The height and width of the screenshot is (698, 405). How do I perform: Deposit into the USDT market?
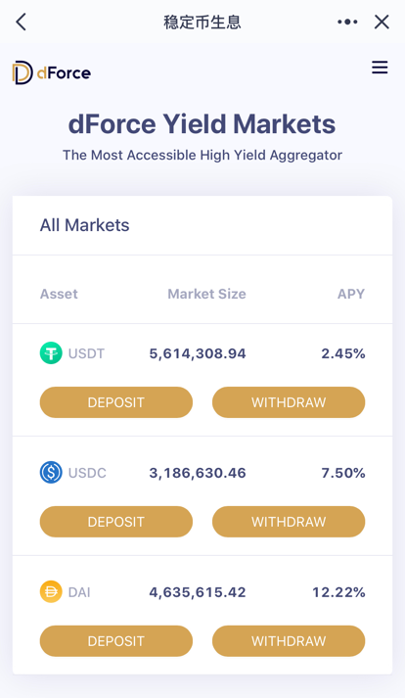116,402
